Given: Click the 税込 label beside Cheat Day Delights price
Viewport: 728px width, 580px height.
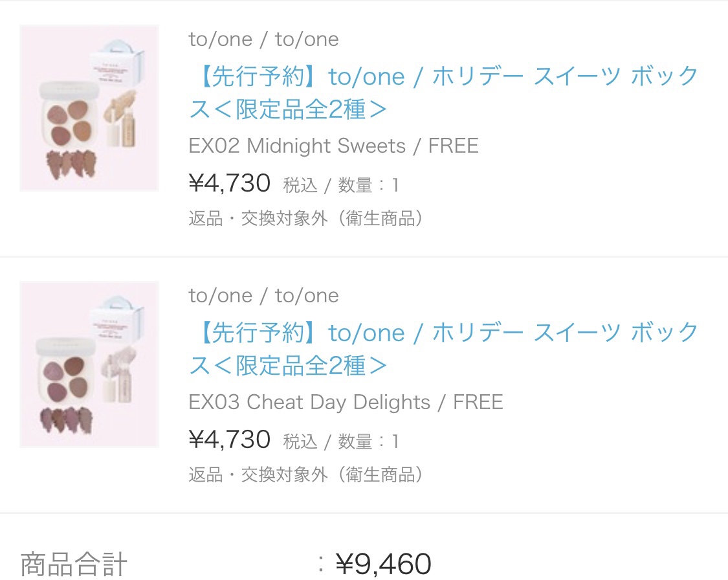Looking at the screenshot, I should click(300, 441).
